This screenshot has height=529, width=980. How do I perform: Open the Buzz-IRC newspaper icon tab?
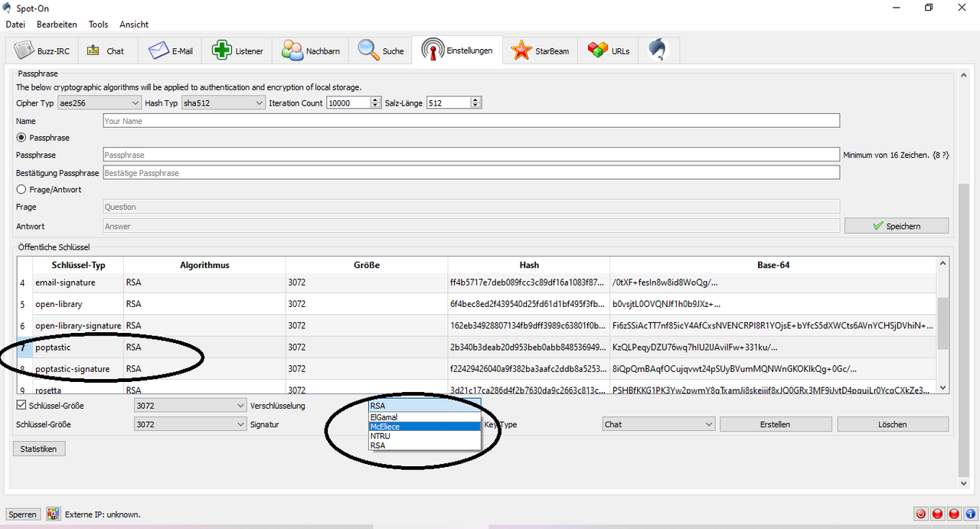[x=41, y=51]
